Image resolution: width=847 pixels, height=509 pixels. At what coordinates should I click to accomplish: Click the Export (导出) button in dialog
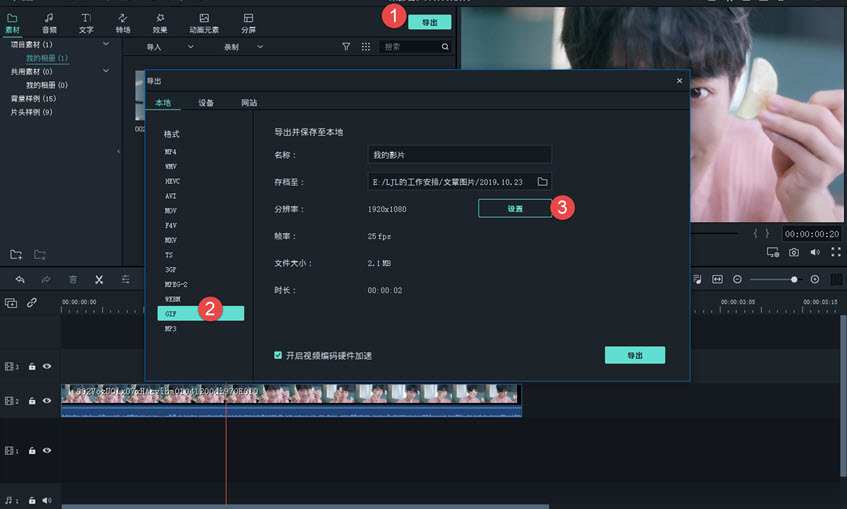tap(635, 355)
